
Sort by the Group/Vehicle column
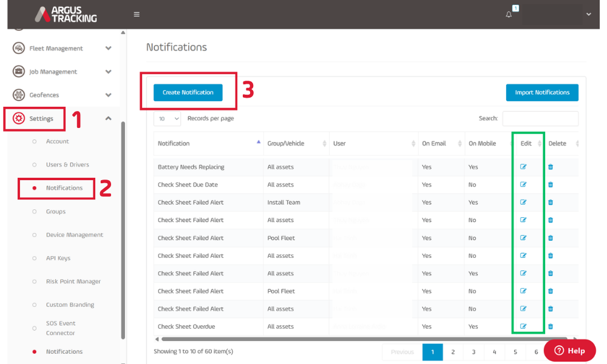(297, 144)
